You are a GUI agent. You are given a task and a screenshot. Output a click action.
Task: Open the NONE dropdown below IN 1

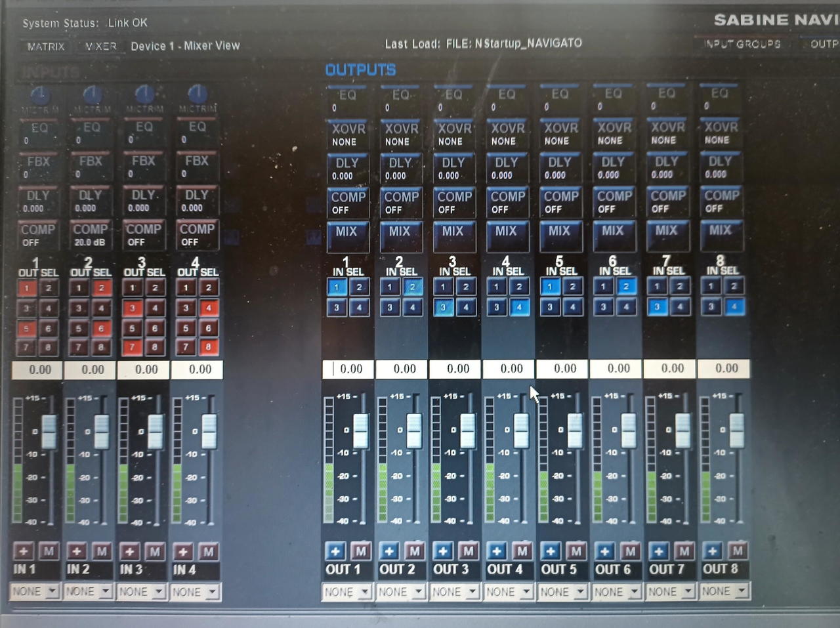coord(35,592)
